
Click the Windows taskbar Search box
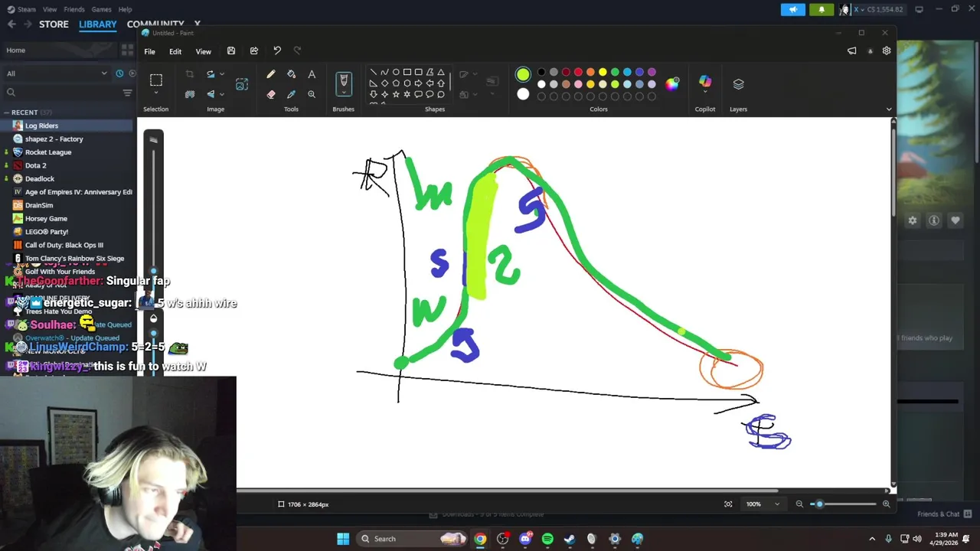pyautogui.click(x=412, y=539)
